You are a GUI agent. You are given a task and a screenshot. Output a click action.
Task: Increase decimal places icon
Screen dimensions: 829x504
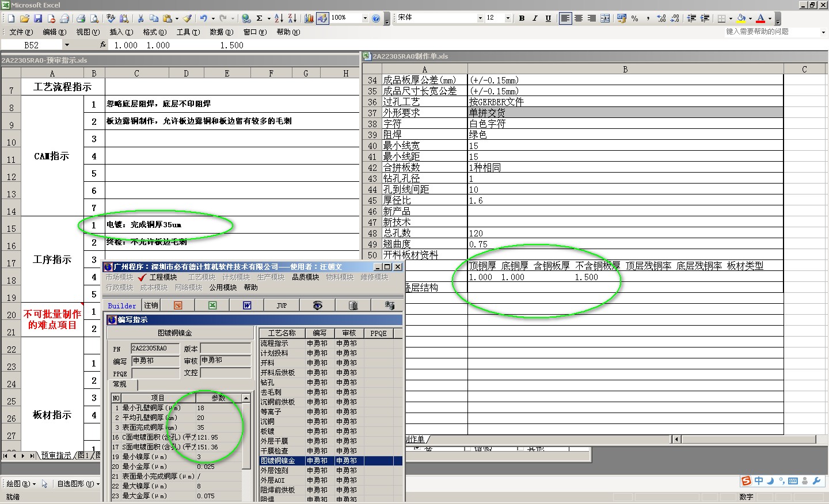[661, 18]
